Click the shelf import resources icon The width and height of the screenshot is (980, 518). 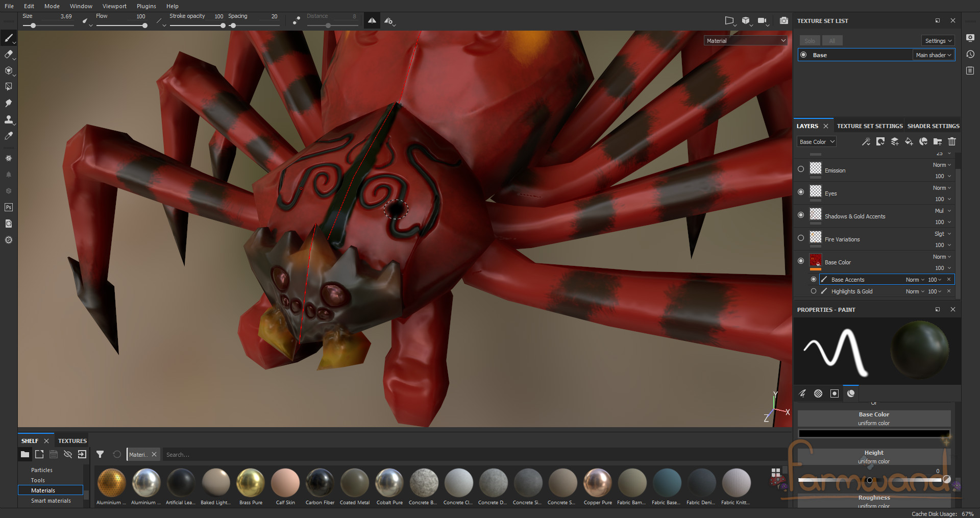click(x=82, y=454)
